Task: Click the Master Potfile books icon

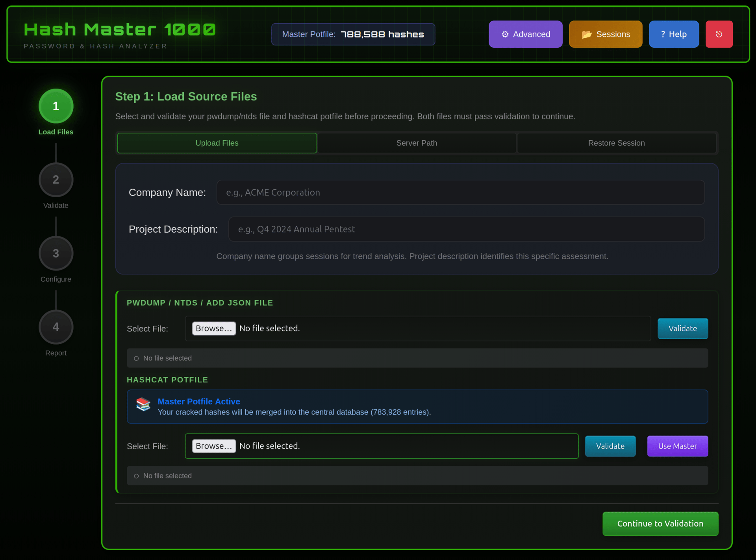Action: [x=143, y=404]
